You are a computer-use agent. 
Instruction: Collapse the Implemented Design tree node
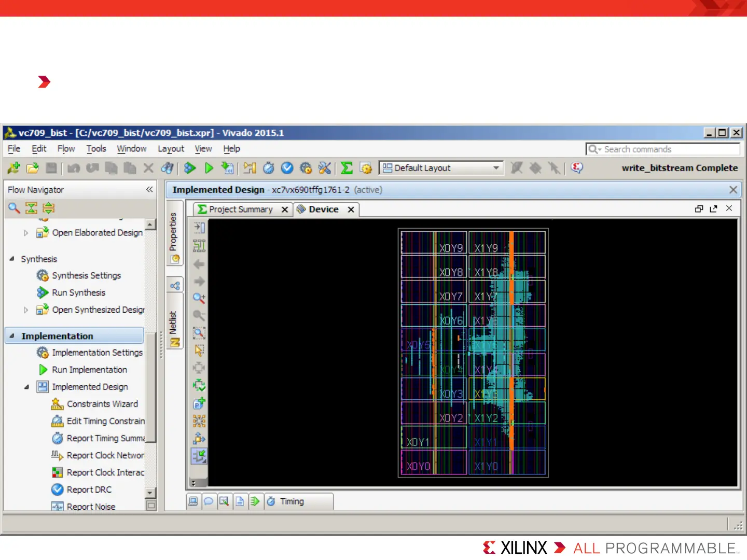(26, 387)
